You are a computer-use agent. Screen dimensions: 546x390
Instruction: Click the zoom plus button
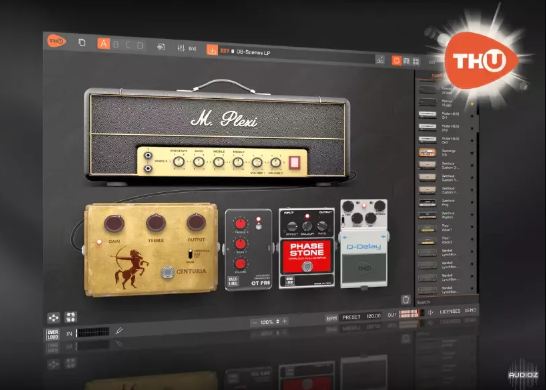[284, 321]
